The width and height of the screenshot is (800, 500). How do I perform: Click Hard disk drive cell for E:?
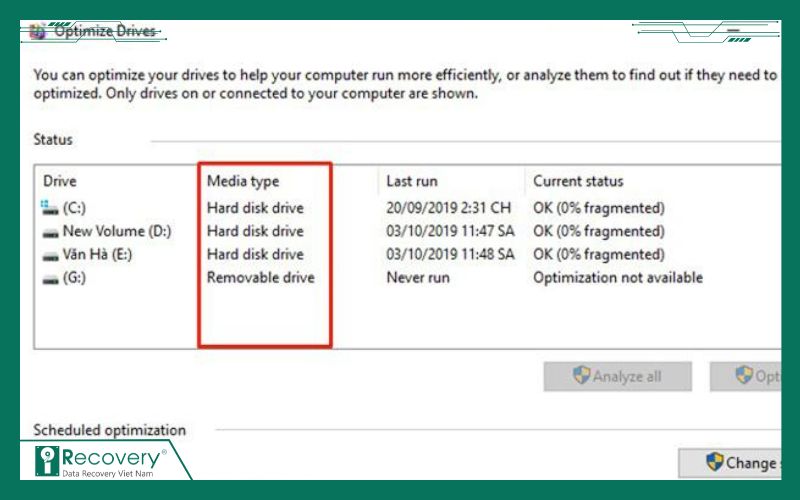coord(255,254)
